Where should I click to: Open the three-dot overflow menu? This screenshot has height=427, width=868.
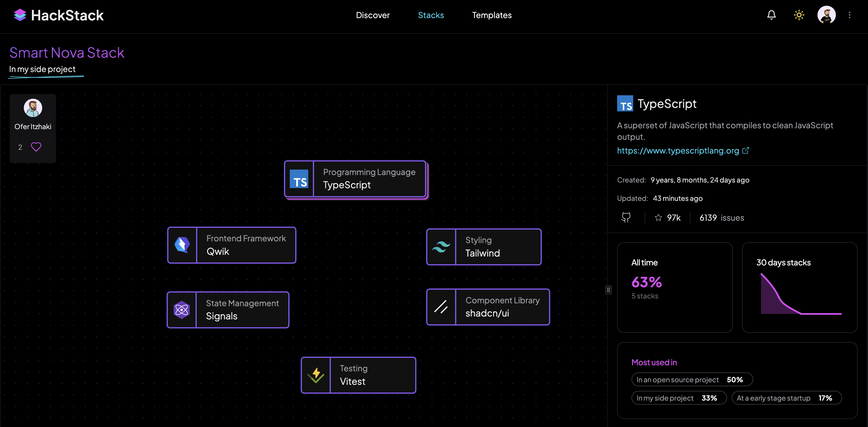point(850,15)
